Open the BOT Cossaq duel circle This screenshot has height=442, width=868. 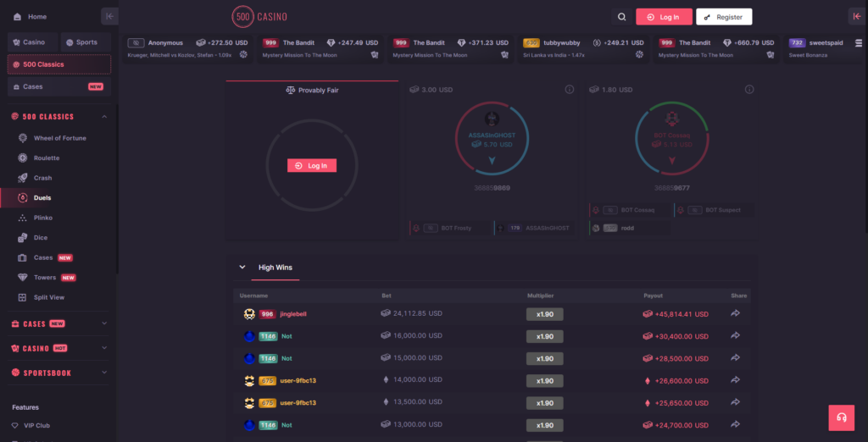(672, 138)
